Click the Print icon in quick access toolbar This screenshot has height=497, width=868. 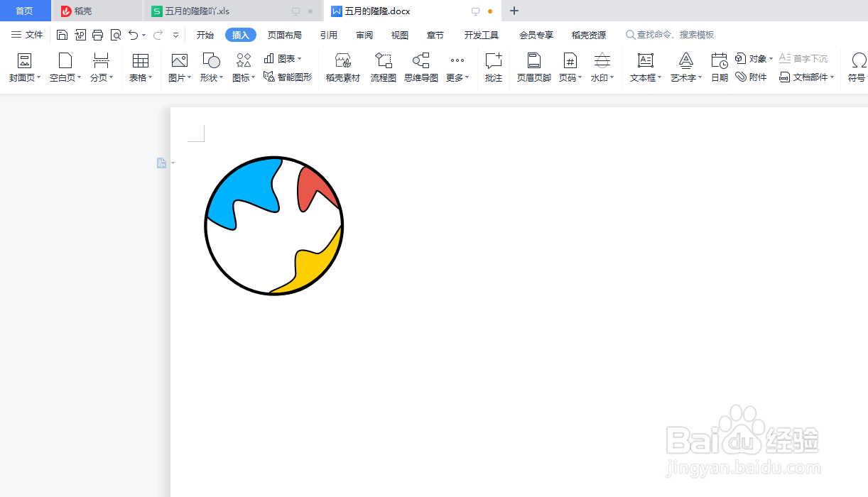[x=97, y=35]
